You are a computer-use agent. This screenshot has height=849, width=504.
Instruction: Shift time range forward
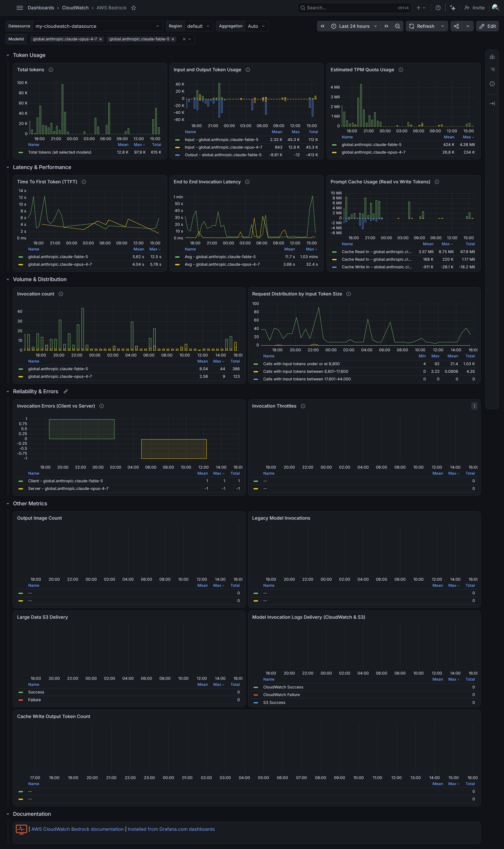click(x=386, y=26)
